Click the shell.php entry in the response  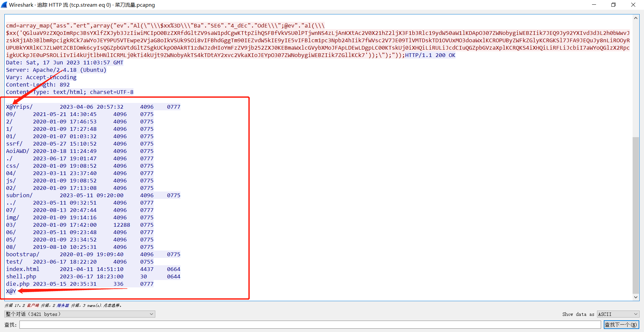click(x=21, y=277)
